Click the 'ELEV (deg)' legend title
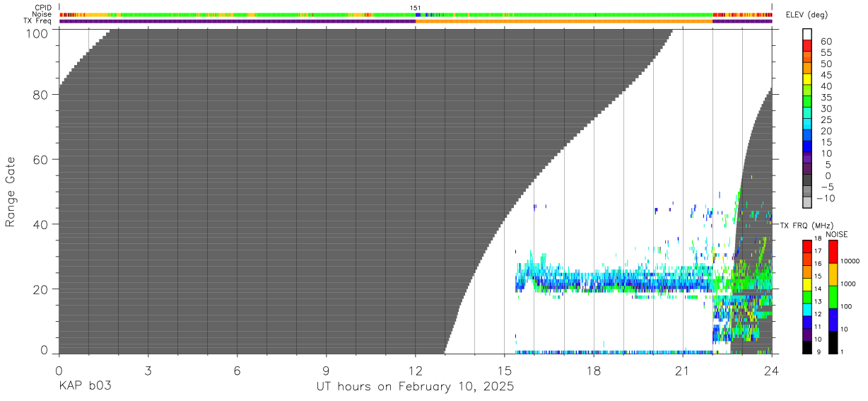The height and width of the screenshot is (401, 868). click(x=807, y=16)
